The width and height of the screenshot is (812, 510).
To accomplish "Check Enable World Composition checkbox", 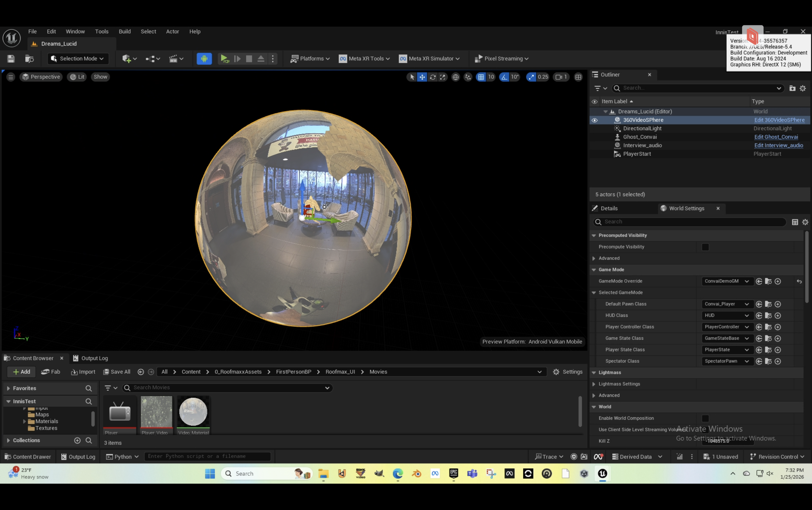I will click(x=705, y=418).
